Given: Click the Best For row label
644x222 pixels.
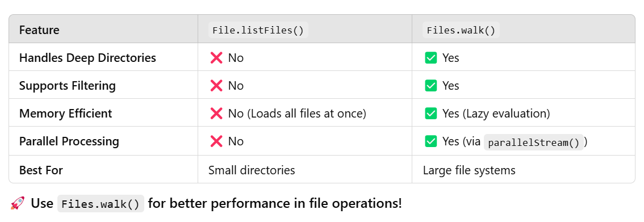Looking at the screenshot, I should pyautogui.click(x=41, y=170).
